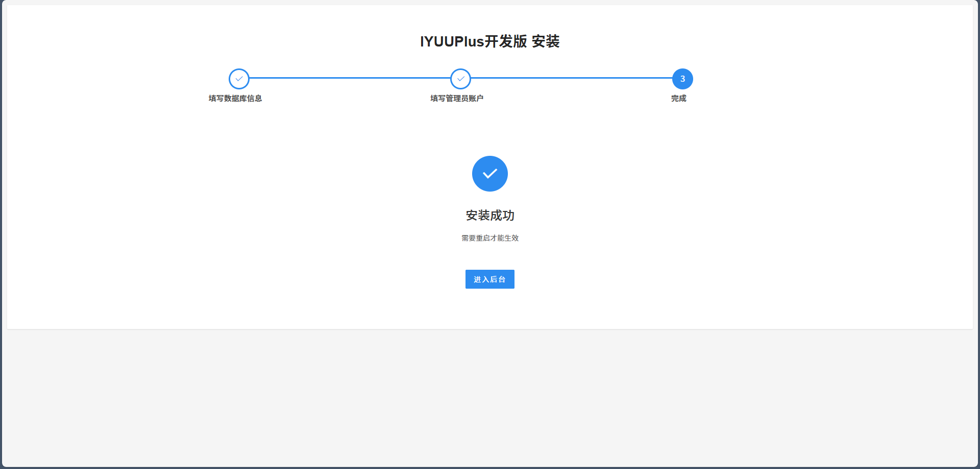
Task: Click the 安装成功 heading
Action: tap(490, 216)
